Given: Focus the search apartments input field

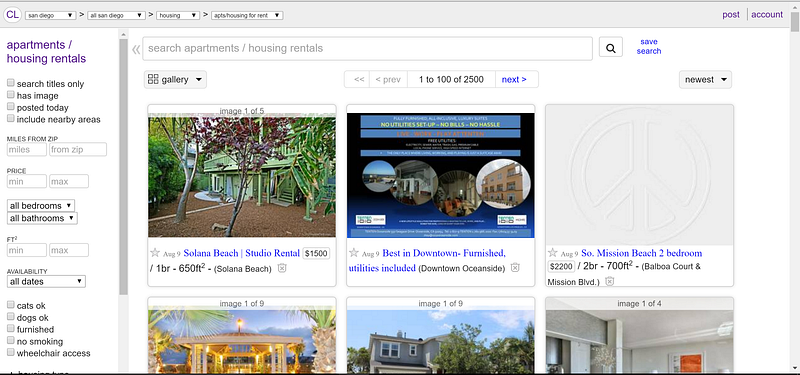Looking at the screenshot, I should coord(367,48).
